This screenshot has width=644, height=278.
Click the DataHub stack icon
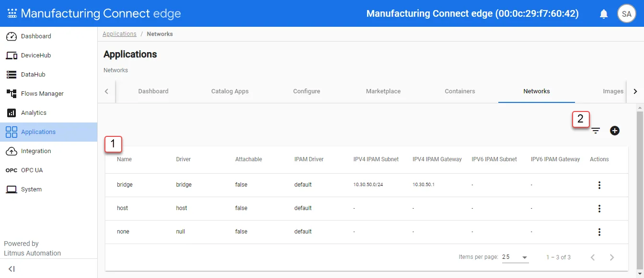[11, 75]
